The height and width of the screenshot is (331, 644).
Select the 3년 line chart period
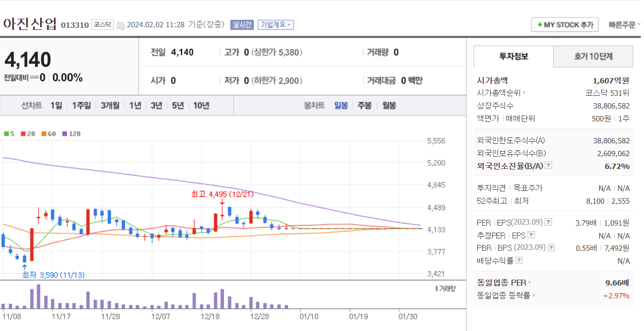coord(156,105)
